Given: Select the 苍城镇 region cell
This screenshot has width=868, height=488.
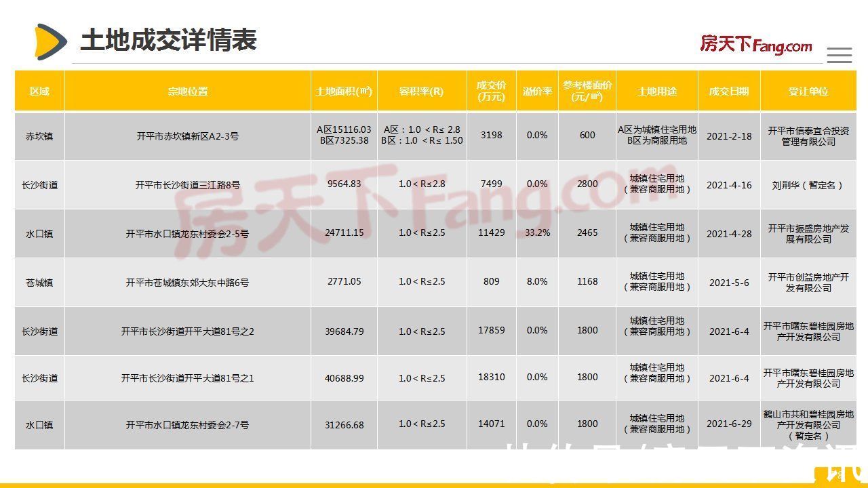Looking at the screenshot, I should (x=39, y=283).
